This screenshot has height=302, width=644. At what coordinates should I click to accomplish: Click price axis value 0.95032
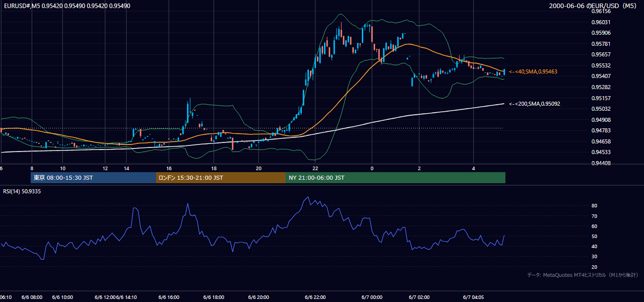point(601,109)
